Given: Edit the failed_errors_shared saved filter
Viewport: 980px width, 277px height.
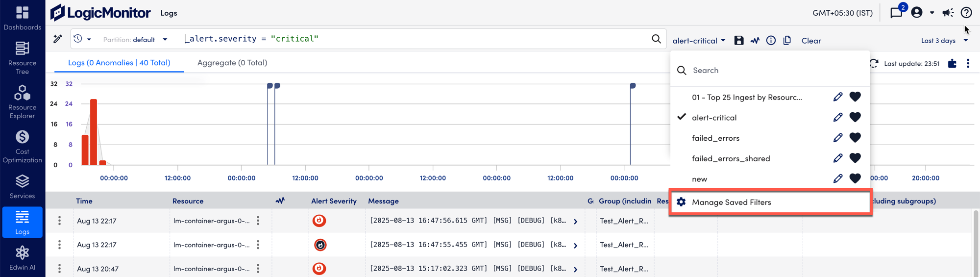Looking at the screenshot, I should tap(838, 158).
